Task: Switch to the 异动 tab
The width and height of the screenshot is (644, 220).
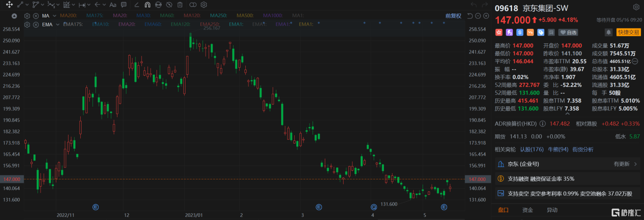Action: point(552,210)
